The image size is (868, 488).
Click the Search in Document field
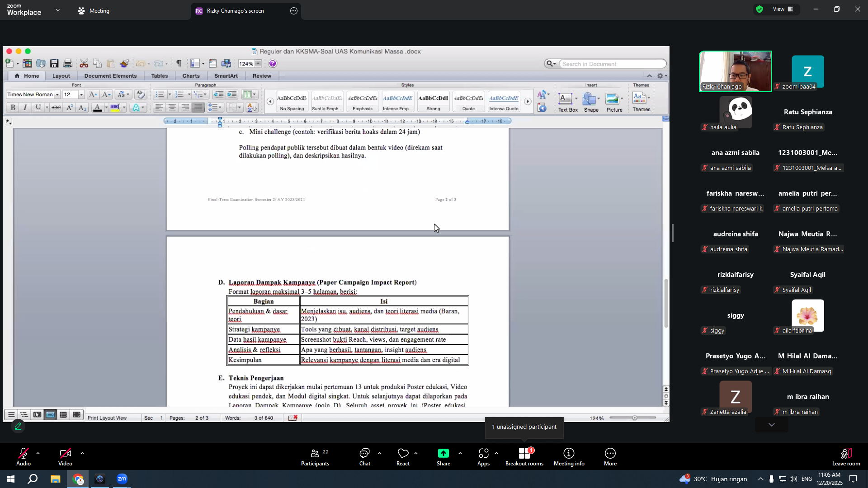[613, 64]
